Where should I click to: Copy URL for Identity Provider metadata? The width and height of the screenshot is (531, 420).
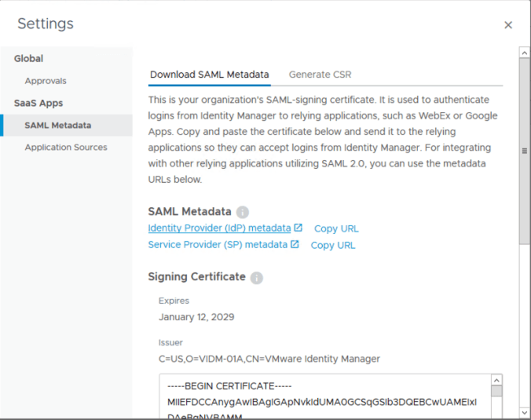[336, 229]
